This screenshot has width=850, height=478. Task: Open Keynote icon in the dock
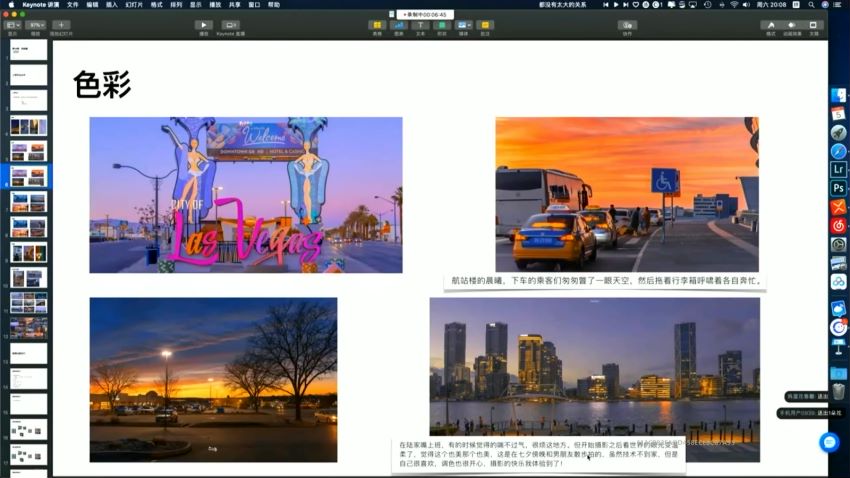point(838,346)
